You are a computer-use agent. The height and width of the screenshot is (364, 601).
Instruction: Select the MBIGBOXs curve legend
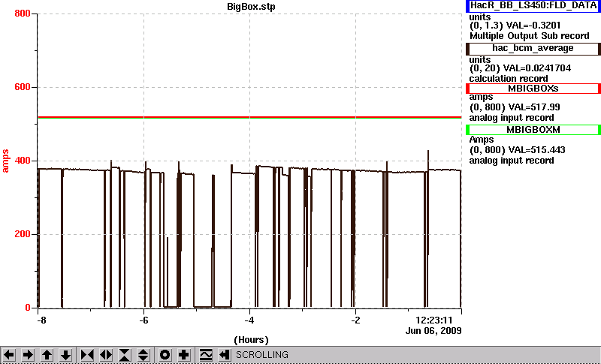533,89
